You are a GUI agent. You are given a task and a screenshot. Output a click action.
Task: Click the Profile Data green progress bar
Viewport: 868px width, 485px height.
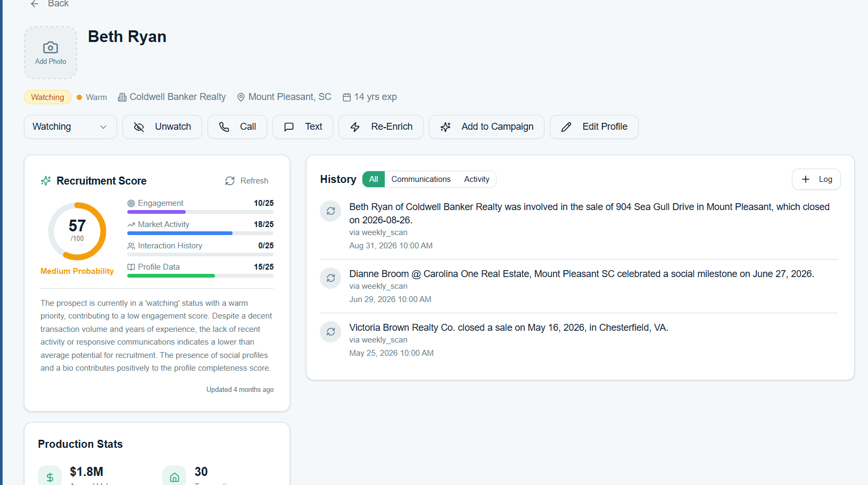click(x=171, y=275)
